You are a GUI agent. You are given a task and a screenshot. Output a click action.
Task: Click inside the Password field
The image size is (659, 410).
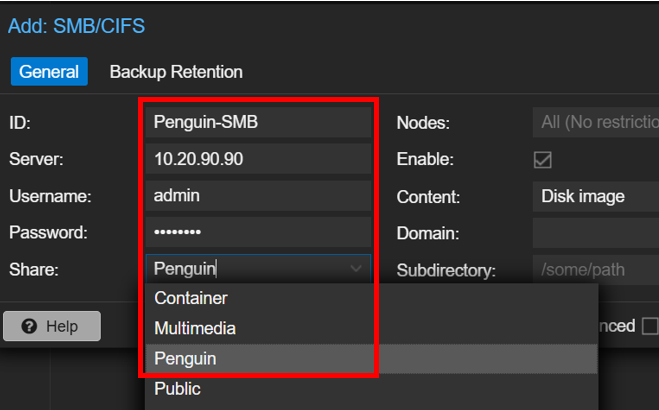click(x=257, y=233)
